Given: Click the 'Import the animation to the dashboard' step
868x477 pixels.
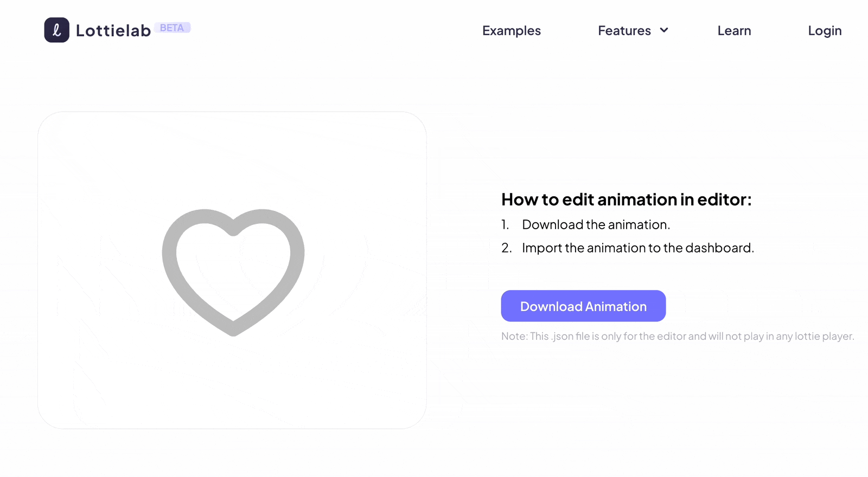Looking at the screenshot, I should 637,248.
